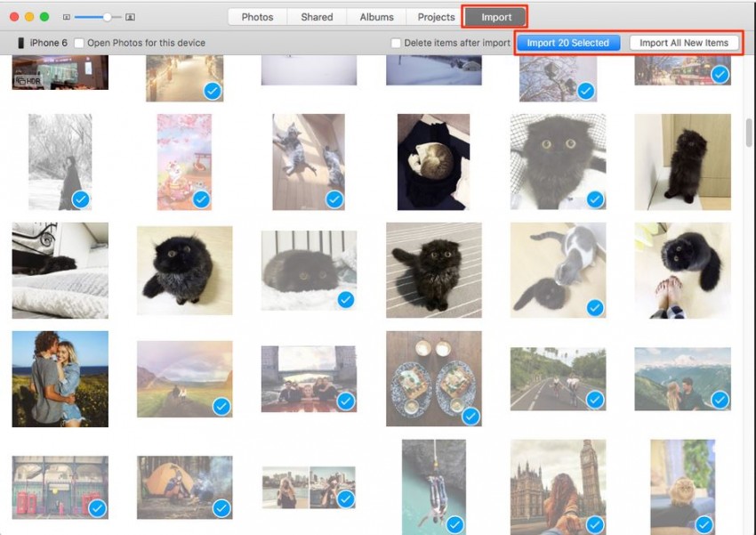756x535 pixels.
Task: Click Import 20 Selected button
Action: 567,43
